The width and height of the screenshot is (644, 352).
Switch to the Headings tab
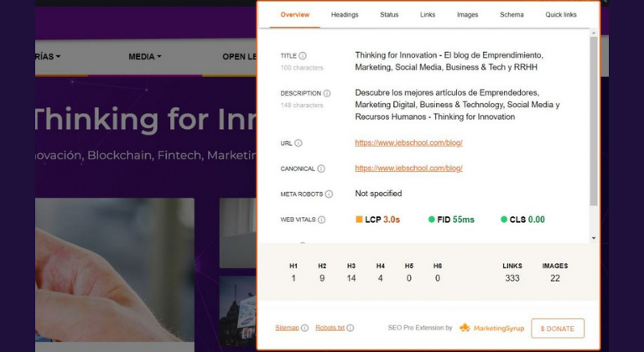(x=345, y=15)
